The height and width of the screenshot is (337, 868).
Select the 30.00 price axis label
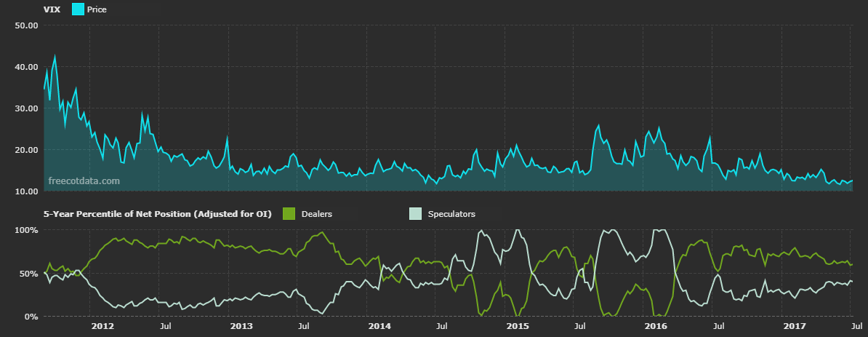tap(27, 108)
